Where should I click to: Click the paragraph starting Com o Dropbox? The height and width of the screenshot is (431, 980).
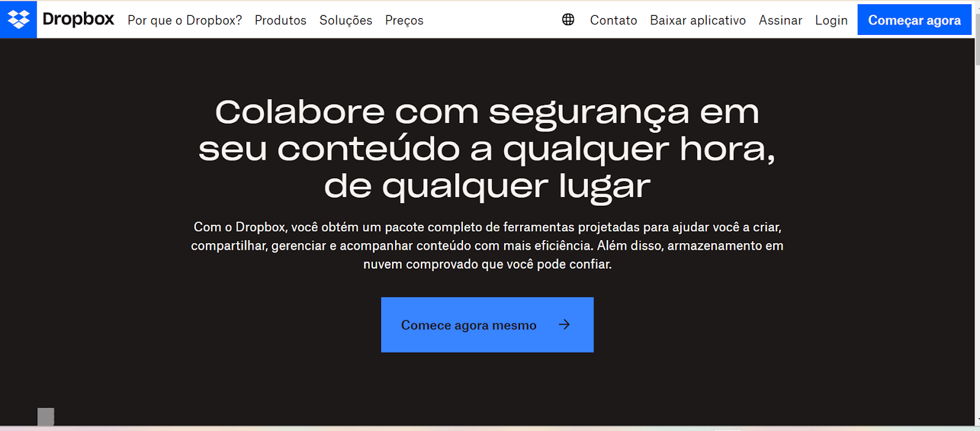[x=487, y=245]
